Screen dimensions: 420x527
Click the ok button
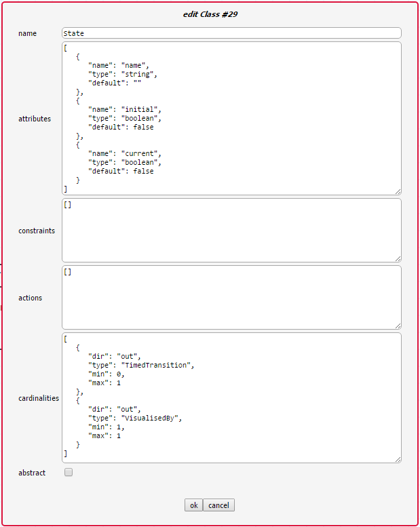tap(193, 505)
